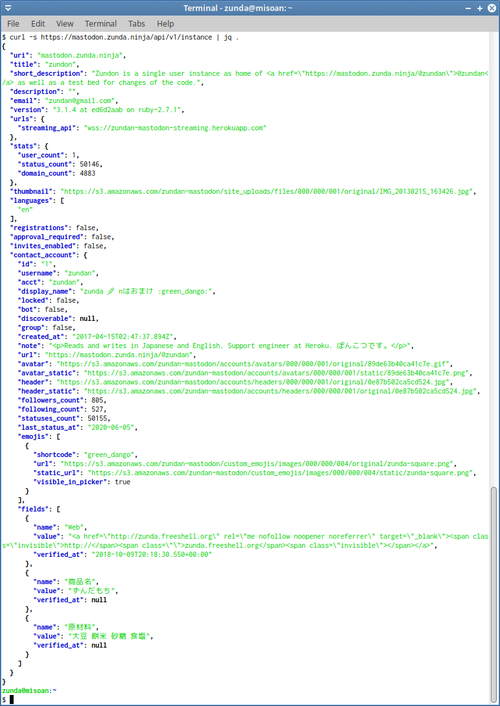500x706 pixels.
Task: Click the "status_count": 50146 line
Action: click(x=60, y=164)
